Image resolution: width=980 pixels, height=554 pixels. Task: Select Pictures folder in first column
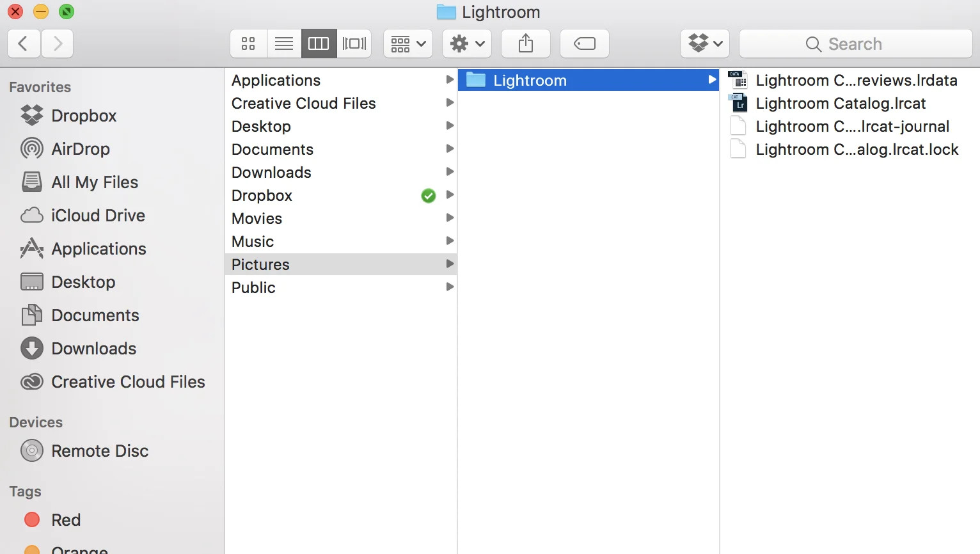pos(341,264)
